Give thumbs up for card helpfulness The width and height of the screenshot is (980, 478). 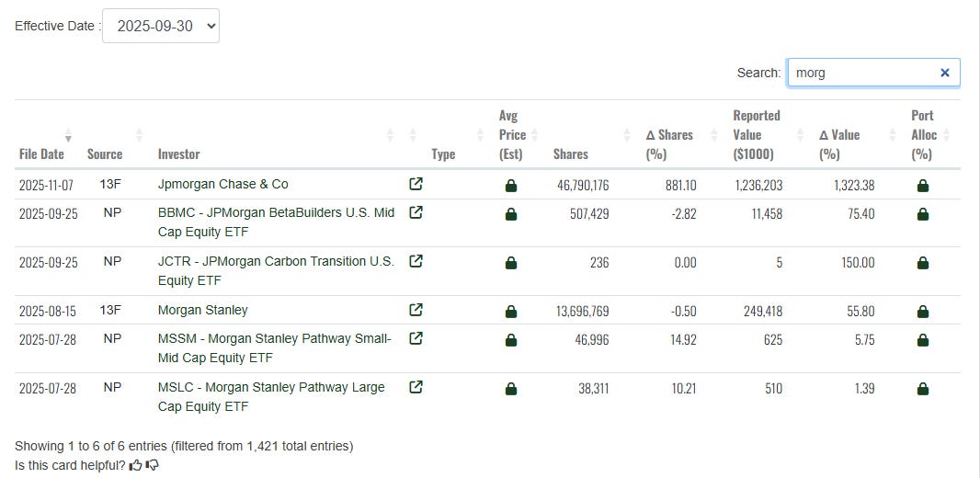[135, 465]
